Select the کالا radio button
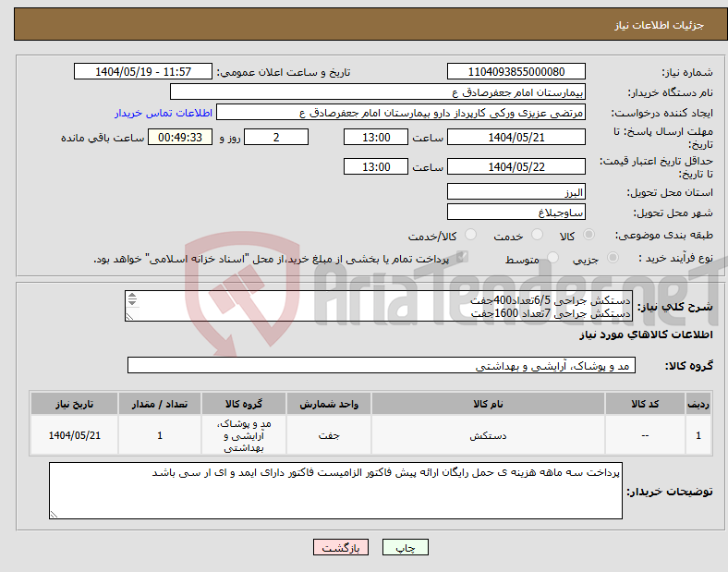Image resolution: width=728 pixels, height=572 pixels. 588,235
